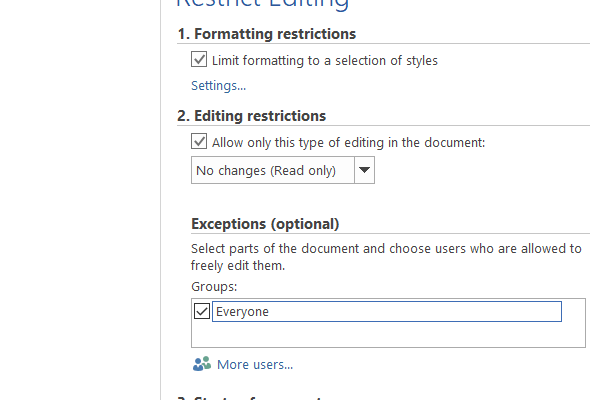Click the Exceptions (optional) heading
598x400 pixels.
pos(265,224)
